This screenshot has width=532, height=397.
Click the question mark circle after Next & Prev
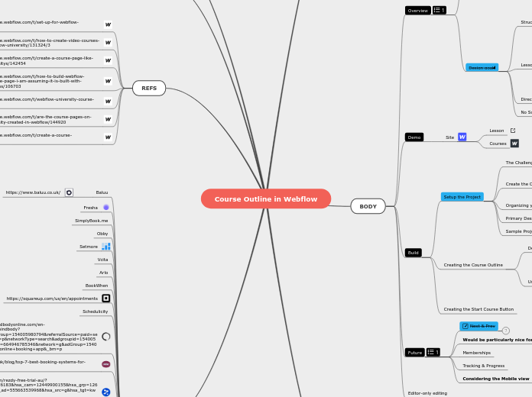[x=505, y=331]
